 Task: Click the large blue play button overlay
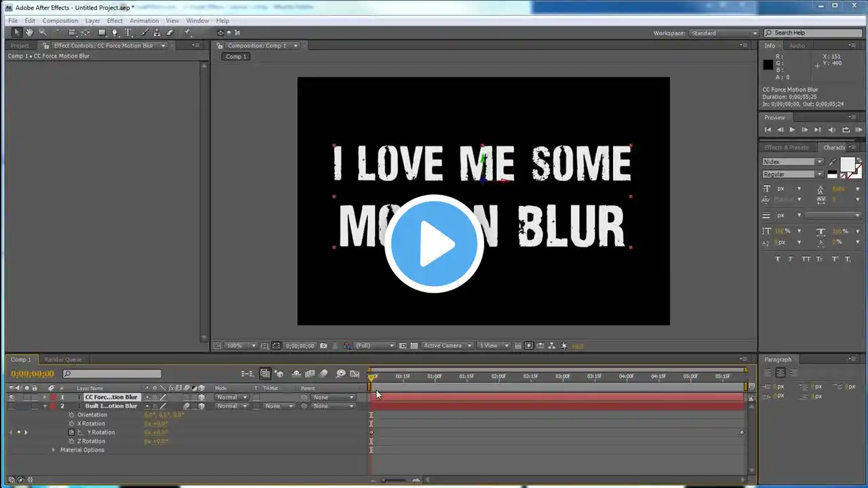click(x=434, y=244)
